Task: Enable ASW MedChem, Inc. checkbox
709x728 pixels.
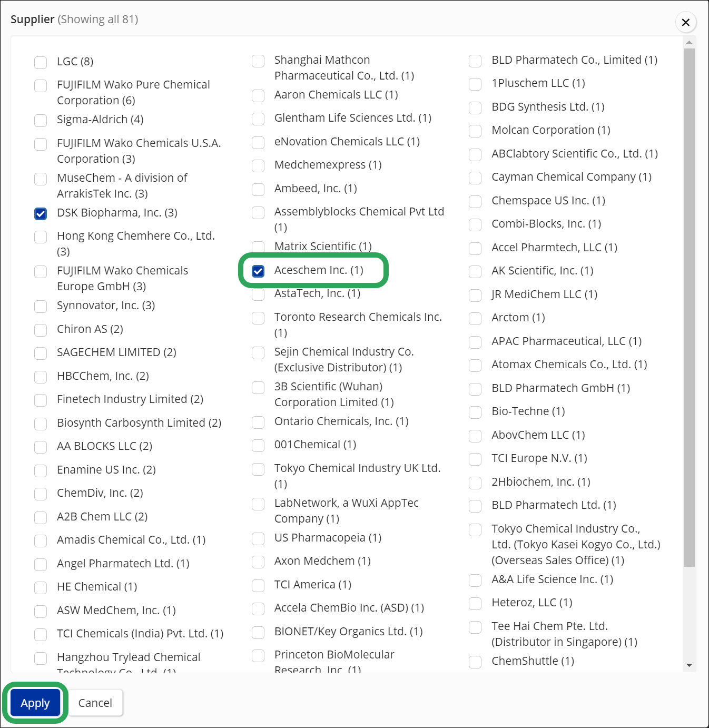Action: pos(41,612)
